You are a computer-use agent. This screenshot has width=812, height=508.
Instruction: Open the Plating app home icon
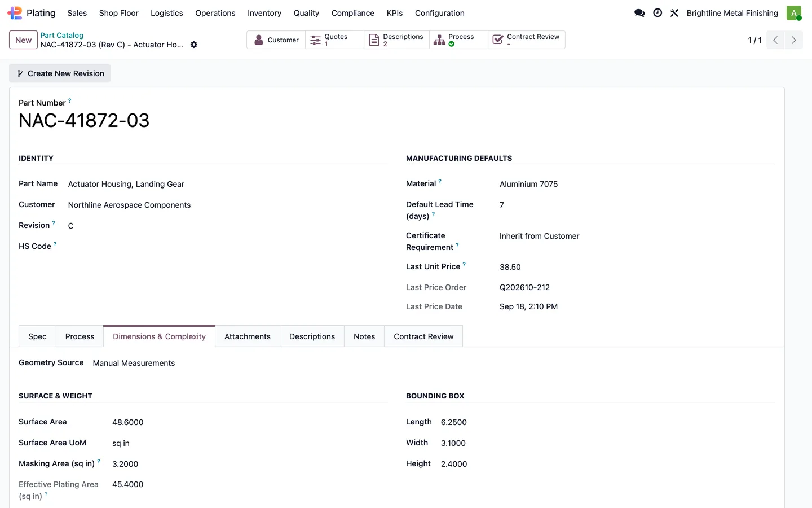click(x=15, y=13)
